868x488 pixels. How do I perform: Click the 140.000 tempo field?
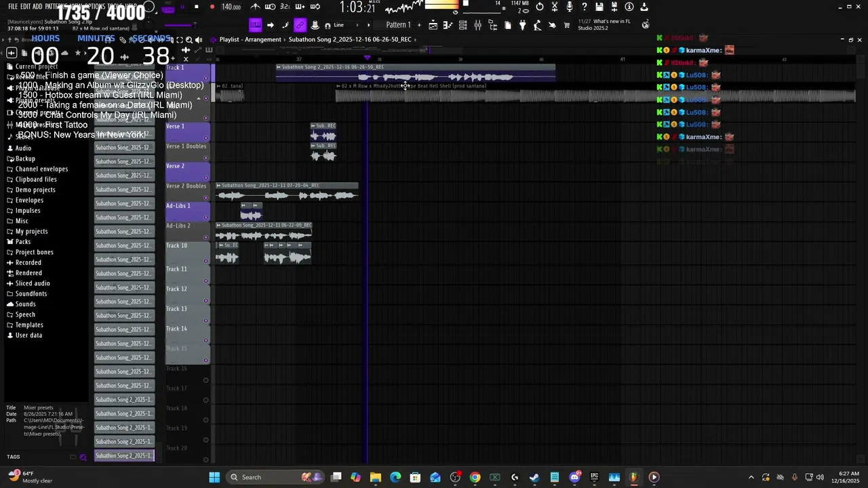[231, 7]
